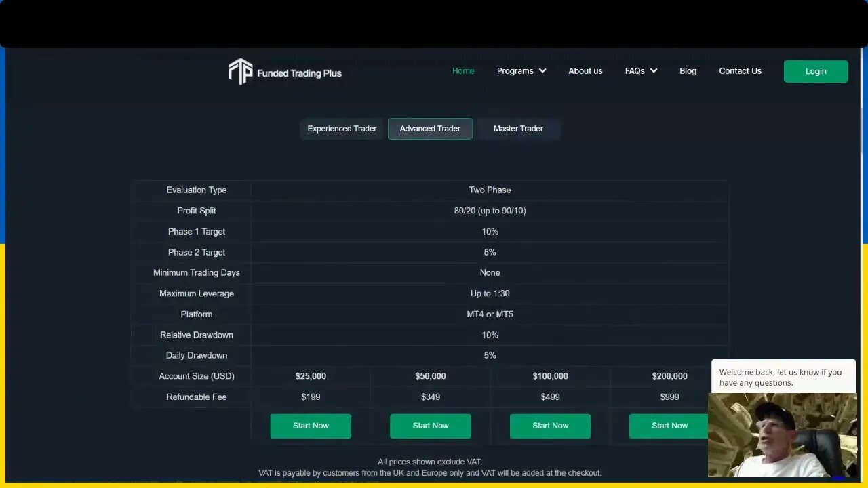This screenshot has width=868, height=488.
Task: Click the $349 refundable fee cell
Action: [x=431, y=397]
